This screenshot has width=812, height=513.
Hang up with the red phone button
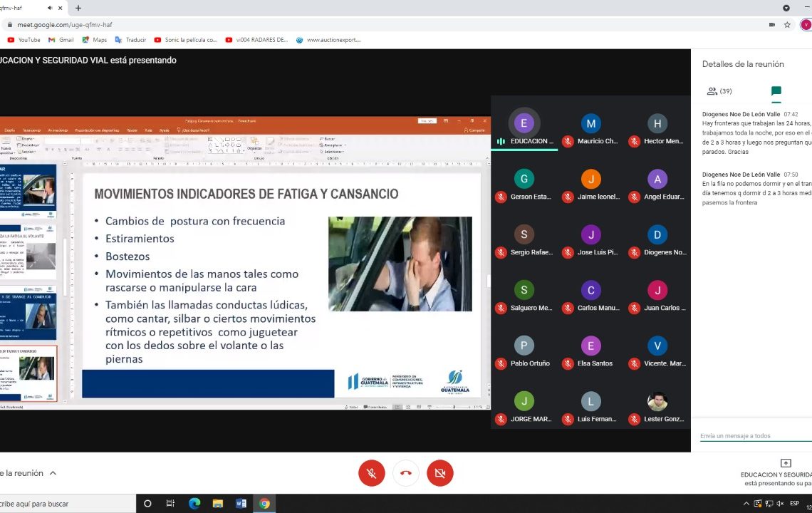click(x=406, y=473)
